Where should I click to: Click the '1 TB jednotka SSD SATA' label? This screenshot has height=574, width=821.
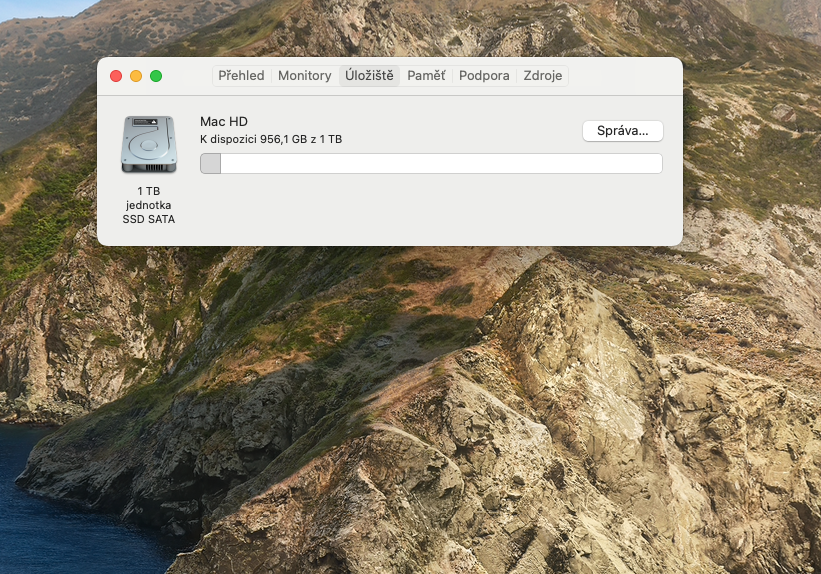pyautogui.click(x=149, y=205)
